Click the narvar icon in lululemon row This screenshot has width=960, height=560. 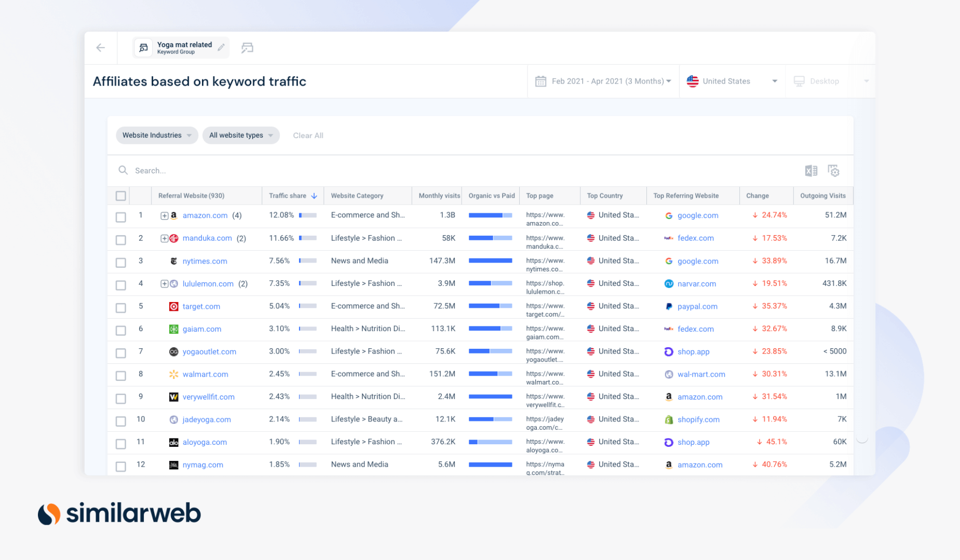[669, 284]
